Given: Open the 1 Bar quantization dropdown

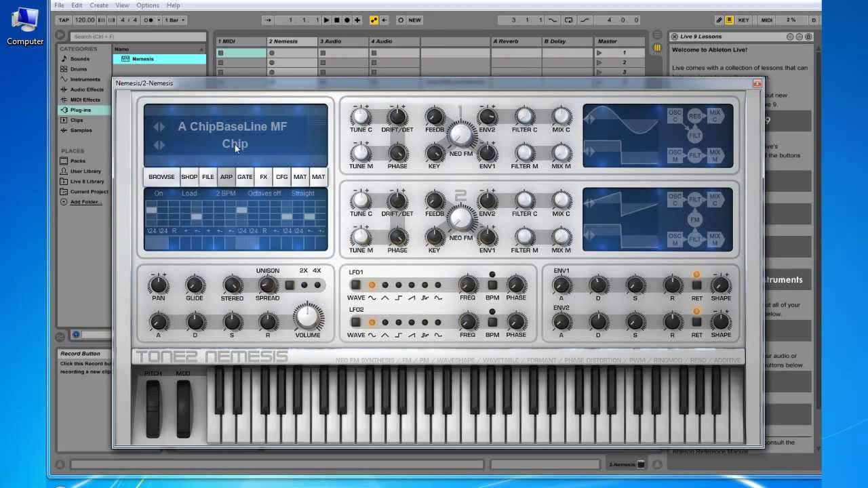Looking at the screenshot, I should coord(174,20).
